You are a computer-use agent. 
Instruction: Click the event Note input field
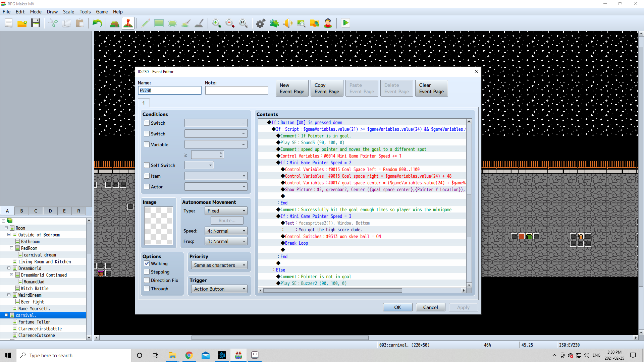pos(237,90)
